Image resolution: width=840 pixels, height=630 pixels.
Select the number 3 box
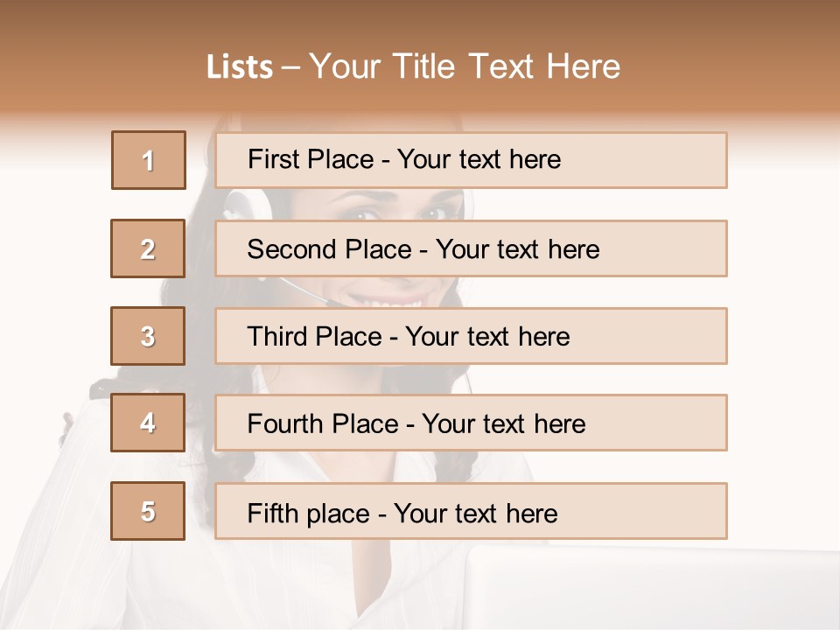148,336
